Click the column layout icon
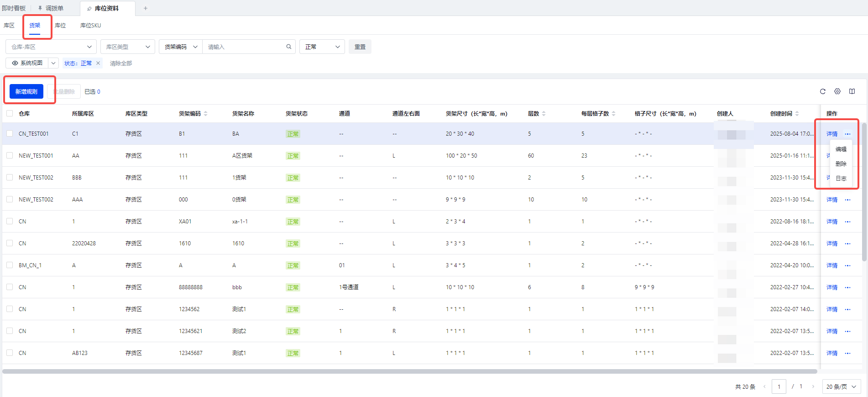 (x=852, y=91)
